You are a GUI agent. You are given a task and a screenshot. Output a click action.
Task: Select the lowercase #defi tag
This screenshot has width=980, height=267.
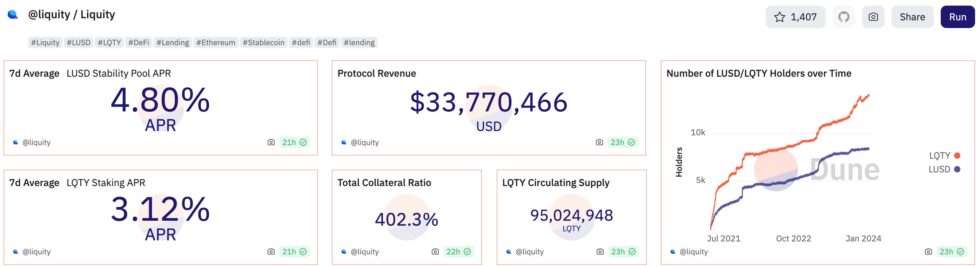click(x=301, y=42)
